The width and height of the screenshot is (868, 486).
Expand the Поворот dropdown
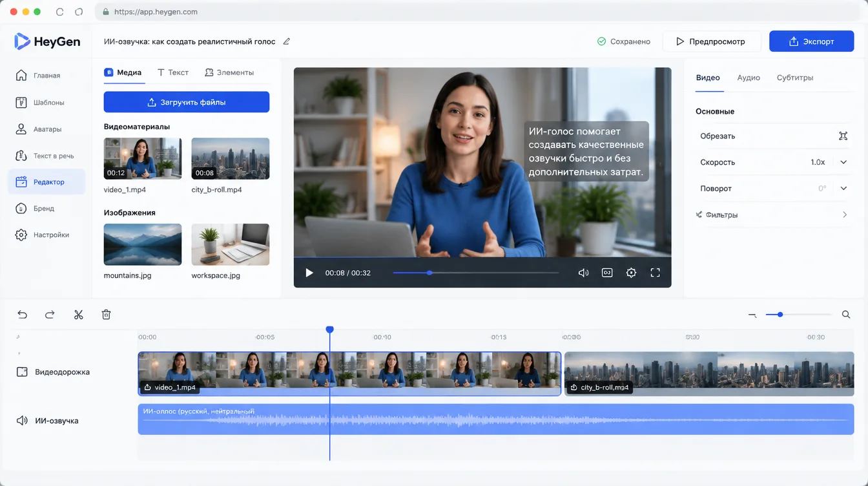click(843, 189)
